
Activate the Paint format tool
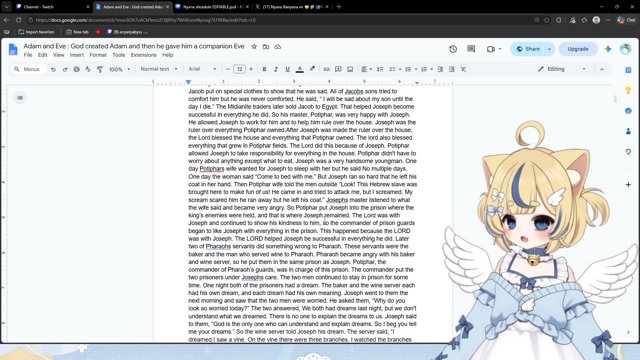coord(100,69)
